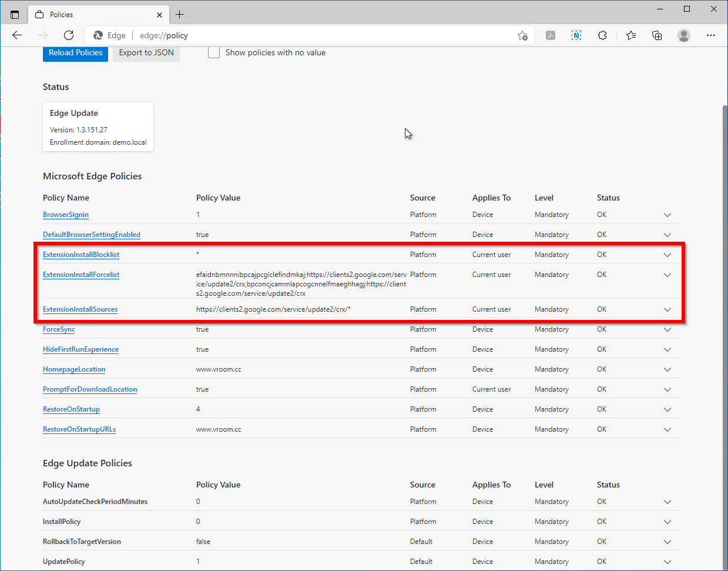Refresh the page with reload icon

[x=69, y=35]
